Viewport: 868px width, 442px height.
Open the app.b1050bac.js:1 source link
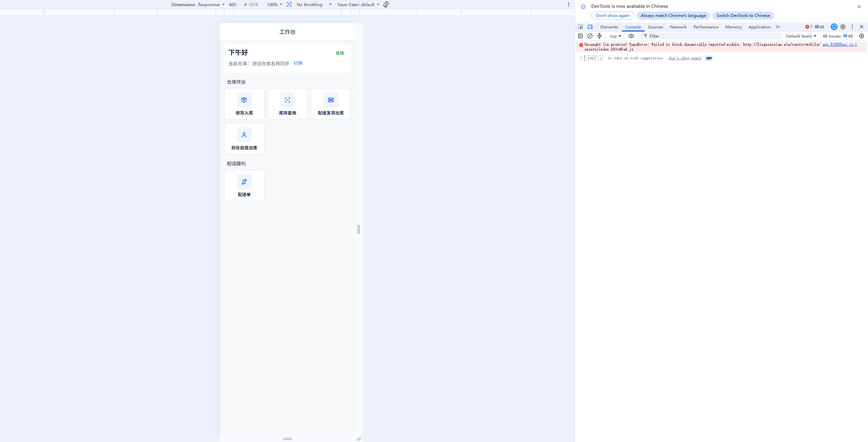pyautogui.click(x=840, y=44)
